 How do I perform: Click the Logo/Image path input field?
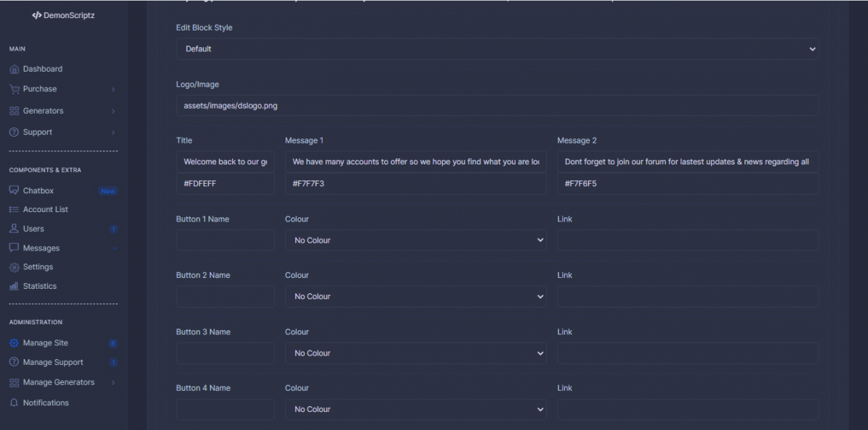[x=497, y=106]
